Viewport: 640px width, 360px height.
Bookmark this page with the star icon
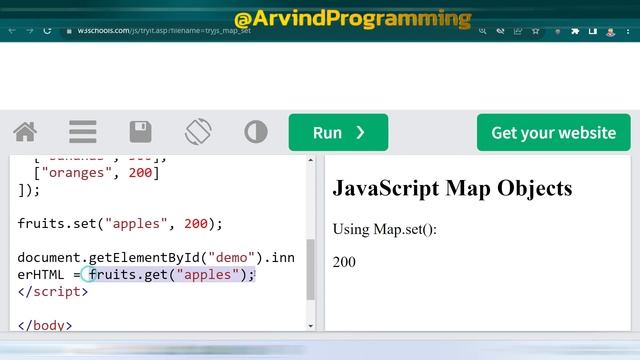tap(536, 31)
